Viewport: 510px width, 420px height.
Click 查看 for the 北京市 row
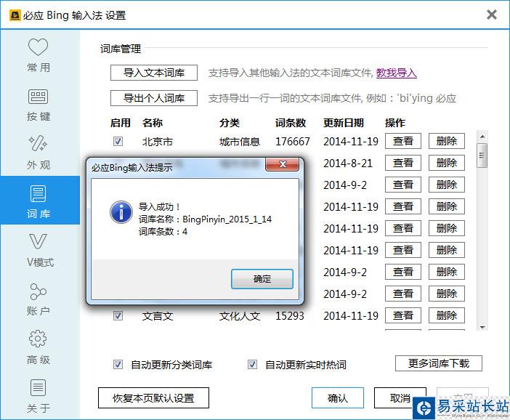point(403,141)
